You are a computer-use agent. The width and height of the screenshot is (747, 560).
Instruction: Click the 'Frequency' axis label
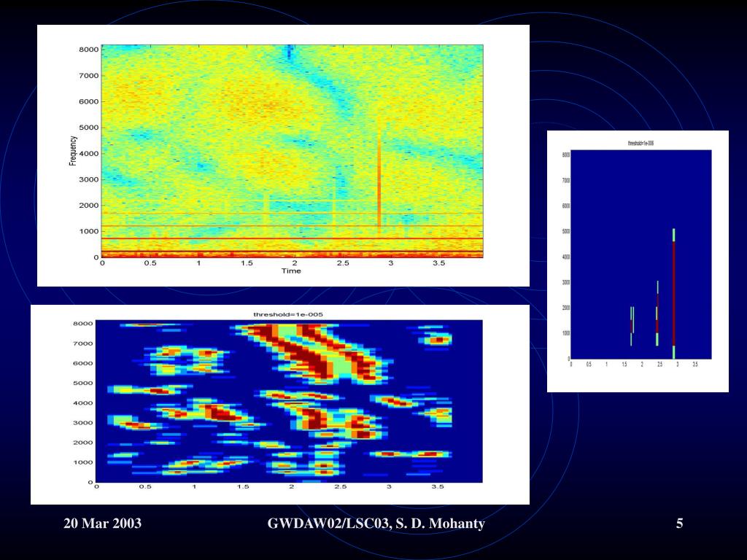tap(73, 150)
